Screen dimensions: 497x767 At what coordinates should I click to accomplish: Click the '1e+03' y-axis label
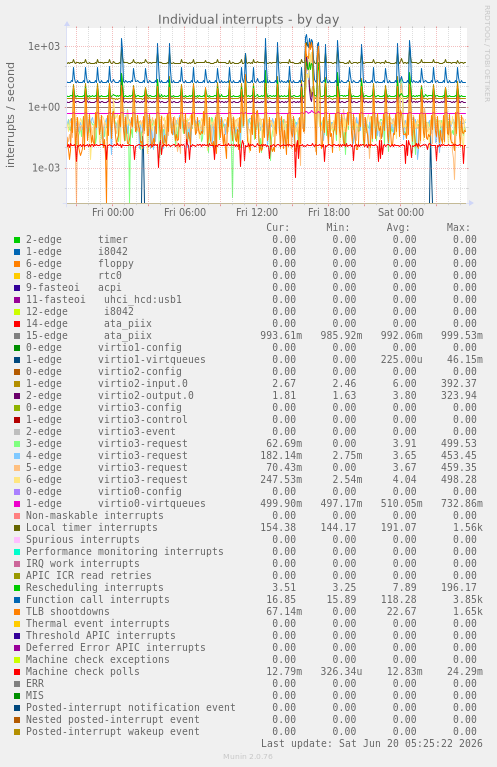[x=44, y=46]
